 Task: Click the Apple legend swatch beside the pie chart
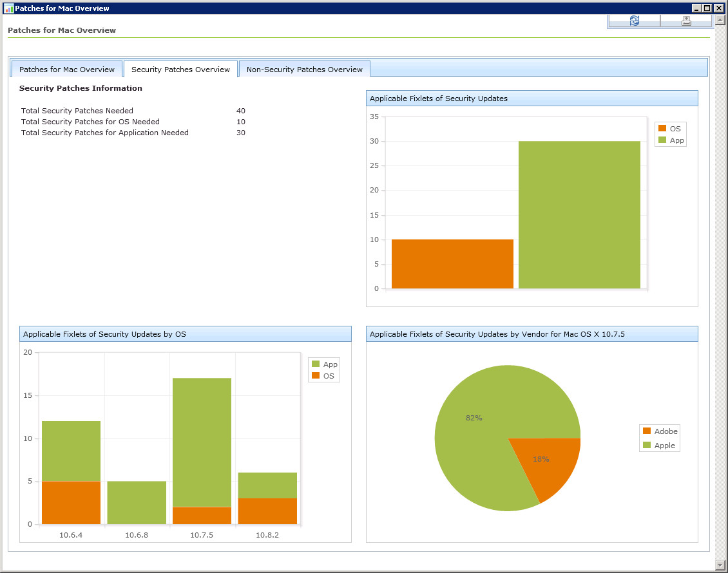click(x=647, y=446)
